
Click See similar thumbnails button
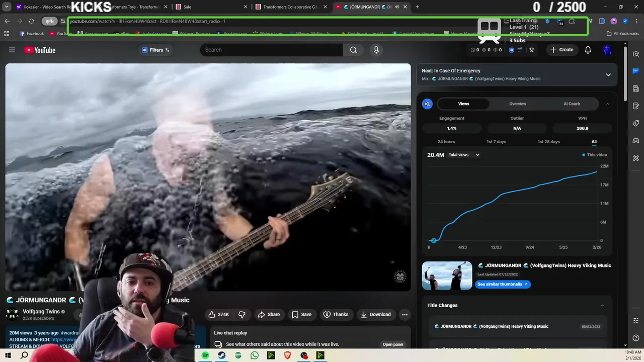click(x=503, y=284)
